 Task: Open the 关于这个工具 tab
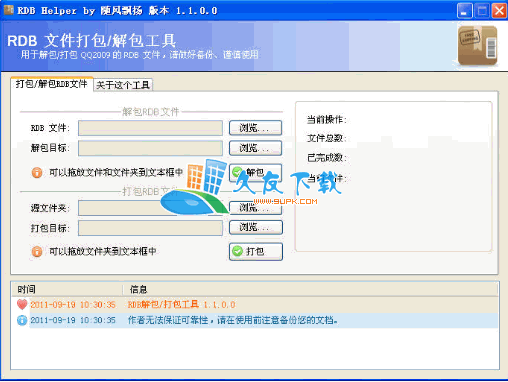pos(123,85)
